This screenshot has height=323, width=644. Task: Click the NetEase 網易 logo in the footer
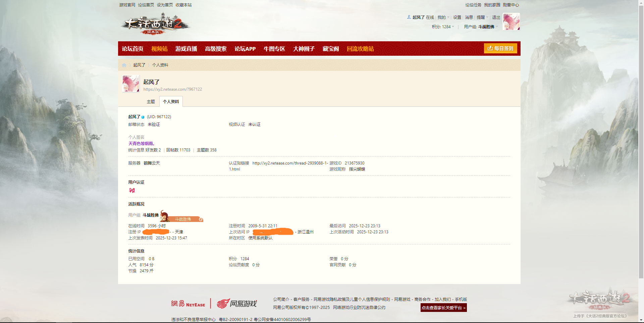coord(188,304)
